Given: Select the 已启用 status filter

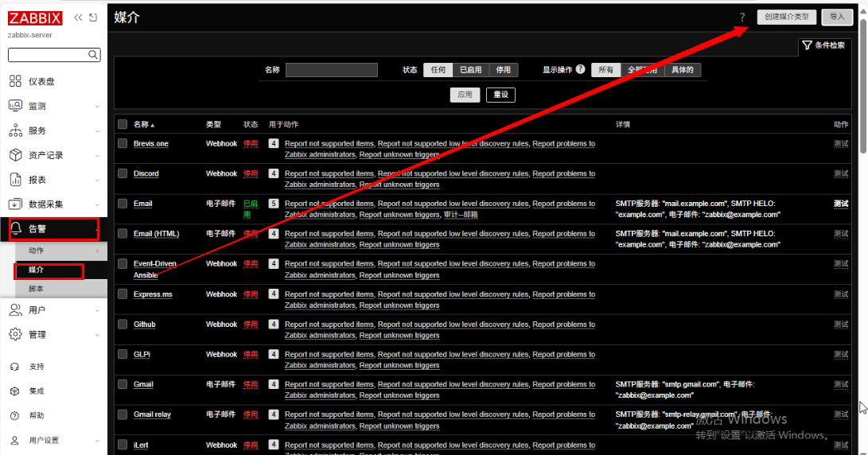Looking at the screenshot, I should pos(470,70).
